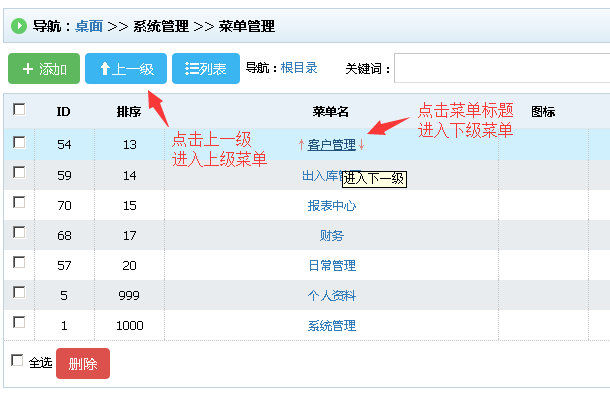The width and height of the screenshot is (610, 408).
Task: Open the 客户管理 submenu
Action: pyautogui.click(x=331, y=145)
